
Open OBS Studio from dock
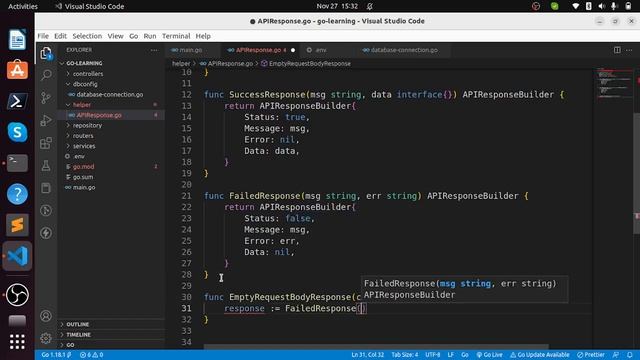[17, 295]
